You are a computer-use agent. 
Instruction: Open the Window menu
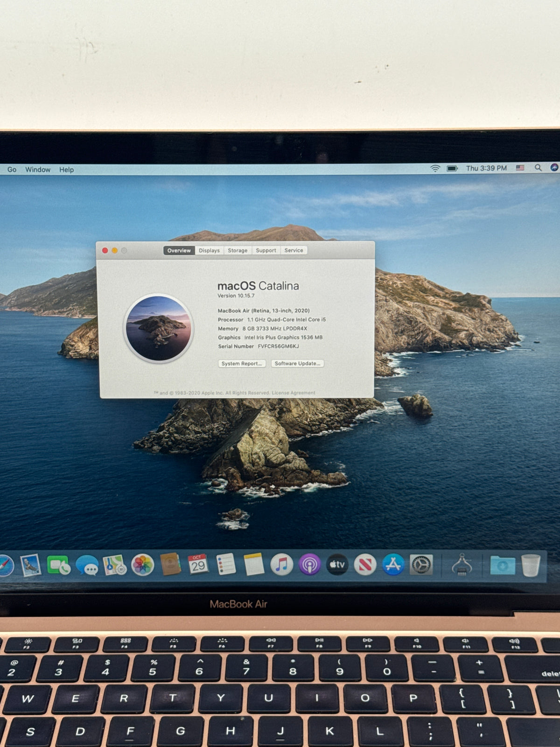click(x=38, y=169)
